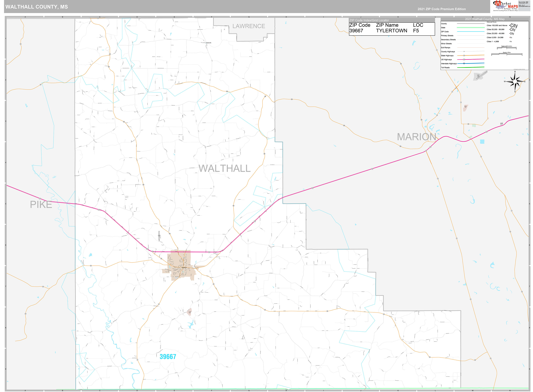Select the WALTHALL COUNTY, MS title
The width and height of the screenshot is (533, 392).
36,7
